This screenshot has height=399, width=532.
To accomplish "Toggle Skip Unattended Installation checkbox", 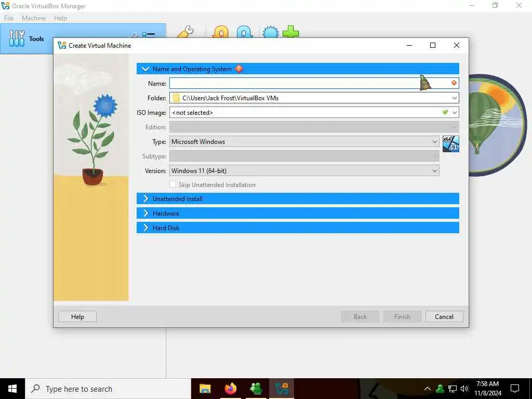I will 172,184.
